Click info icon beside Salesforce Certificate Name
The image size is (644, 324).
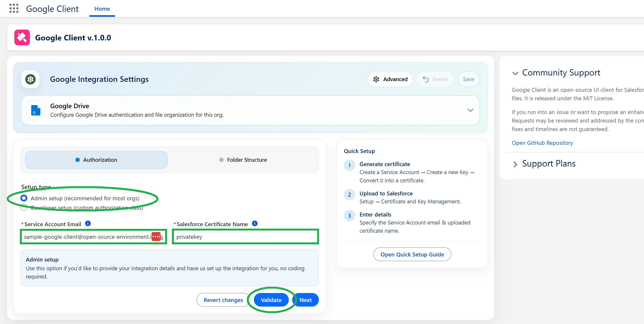click(255, 224)
